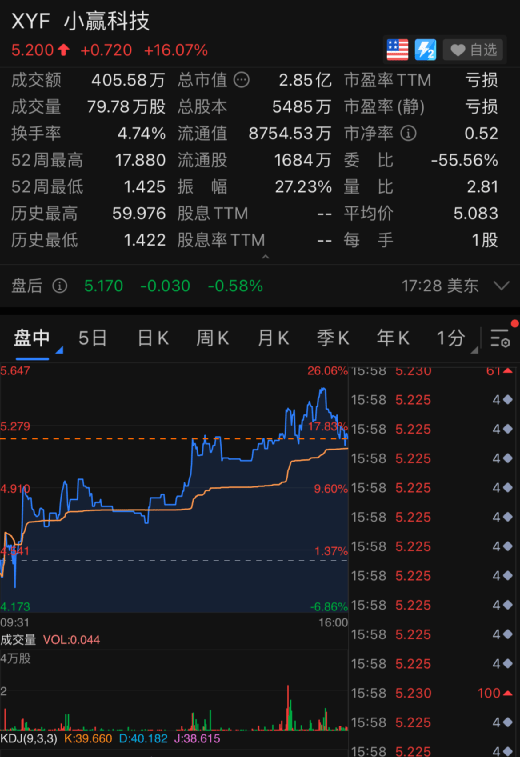Tap the US flag market icon
Viewport: 520px width, 757px height.
pos(397,50)
